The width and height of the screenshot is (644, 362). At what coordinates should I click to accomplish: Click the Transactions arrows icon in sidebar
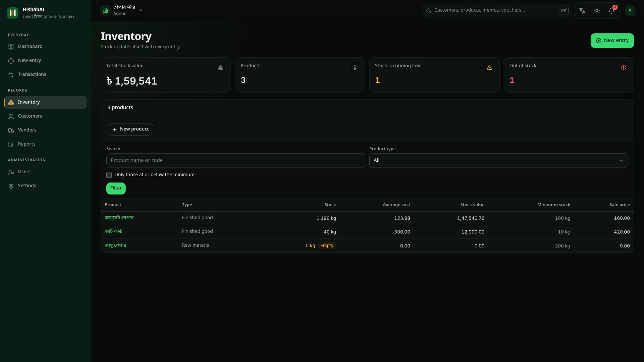[11, 75]
